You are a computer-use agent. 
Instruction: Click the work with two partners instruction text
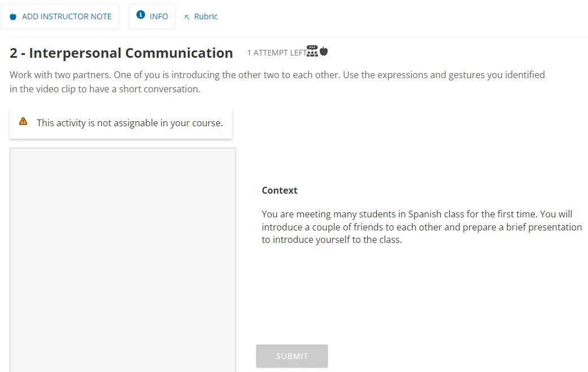277,82
